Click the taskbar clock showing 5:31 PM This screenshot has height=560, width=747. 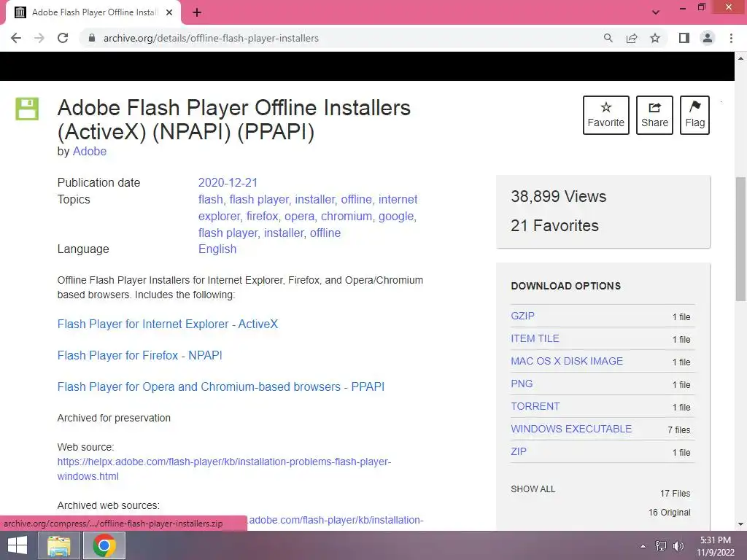(716, 546)
